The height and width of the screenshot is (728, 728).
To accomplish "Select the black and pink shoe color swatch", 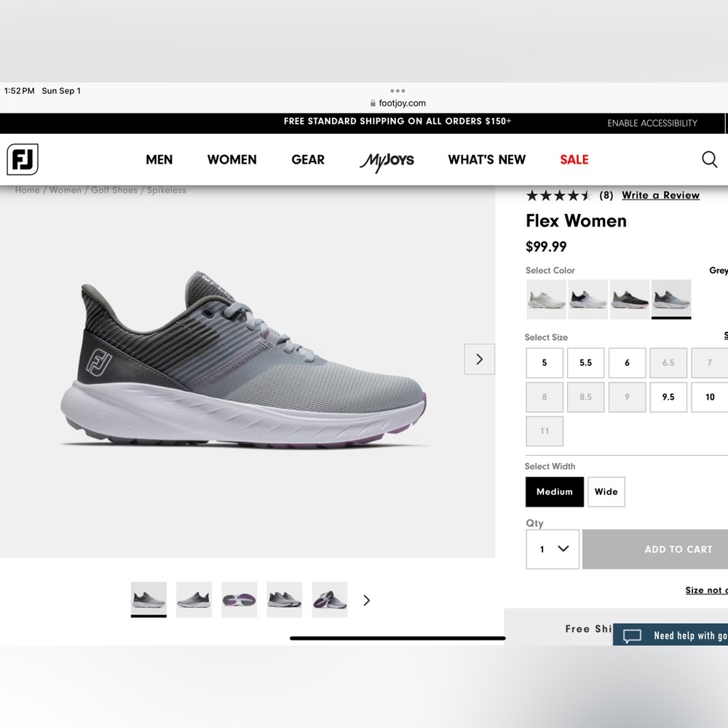I will coord(630,299).
